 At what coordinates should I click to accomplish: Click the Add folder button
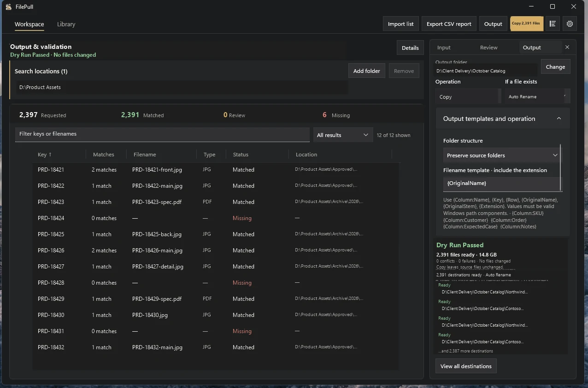click(366, 71)
